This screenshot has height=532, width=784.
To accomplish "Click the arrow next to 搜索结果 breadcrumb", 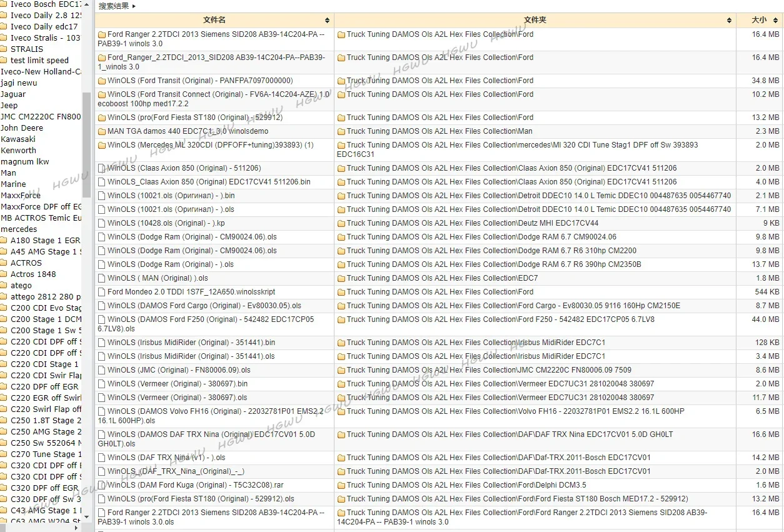I will coord(134,6).
